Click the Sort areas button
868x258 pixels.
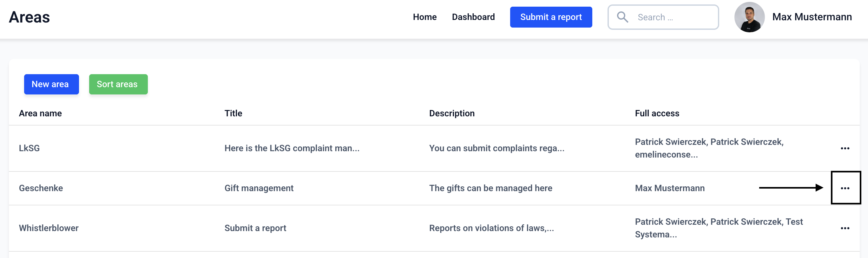pos(118,84)
